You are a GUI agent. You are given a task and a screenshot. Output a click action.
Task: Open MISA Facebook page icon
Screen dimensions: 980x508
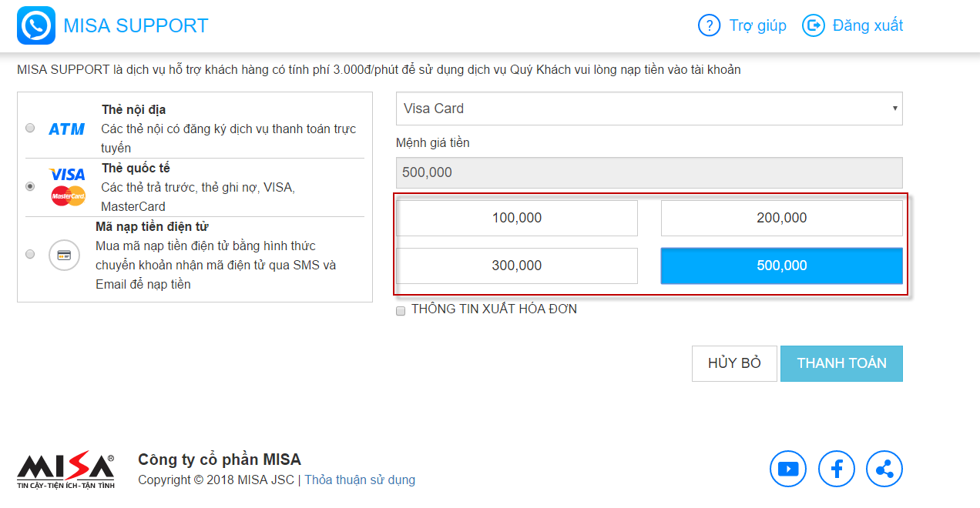837,468
